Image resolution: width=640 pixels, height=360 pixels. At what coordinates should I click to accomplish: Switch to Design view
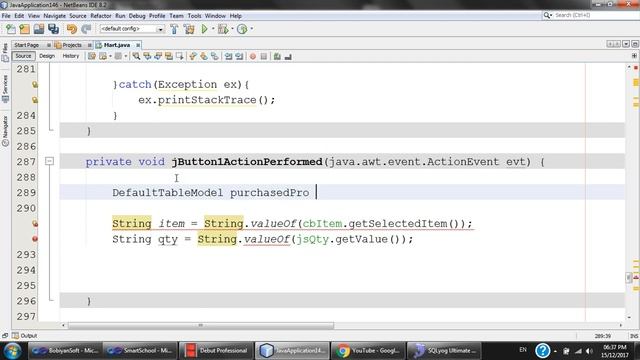tap(47, 56)
